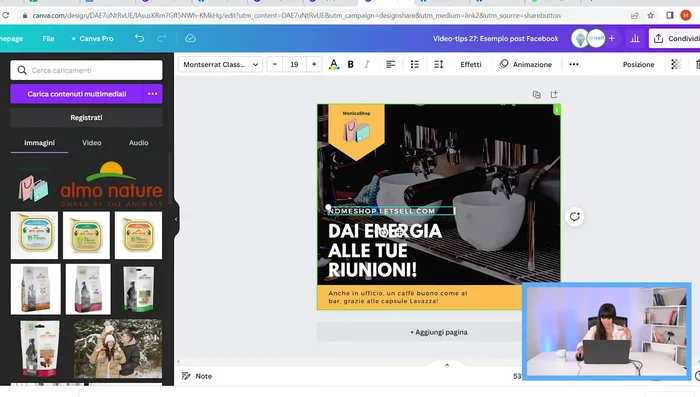Switch to the Immagini tab
This screenshot has height=397, width=700.
tap(39, 143)
